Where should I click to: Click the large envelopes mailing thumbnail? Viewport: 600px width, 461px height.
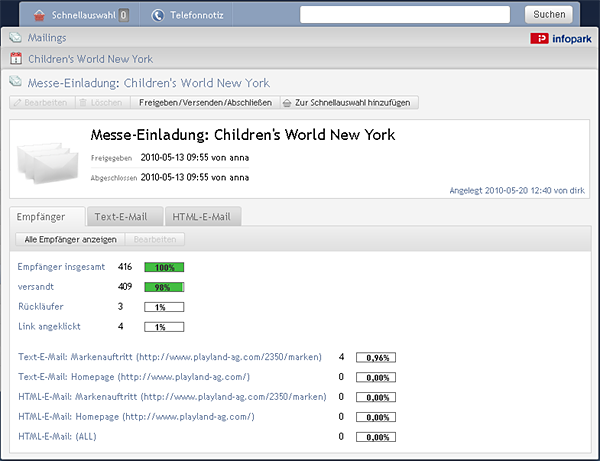point(48,163)
